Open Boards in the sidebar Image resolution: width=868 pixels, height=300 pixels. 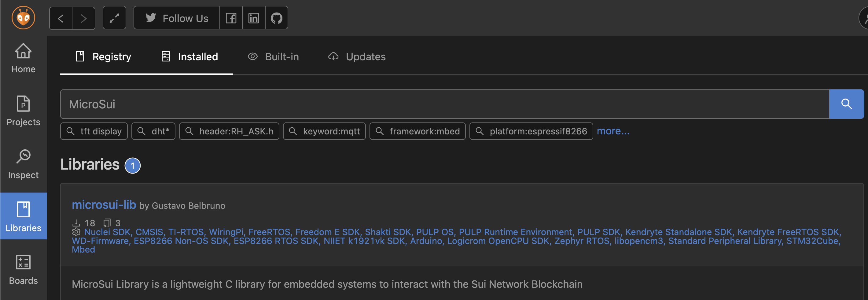tap(23, 270)
